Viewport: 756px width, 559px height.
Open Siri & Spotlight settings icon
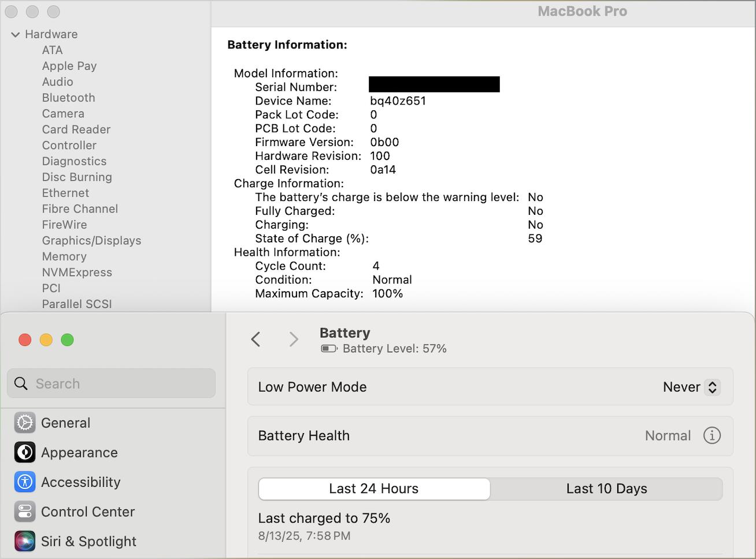(25, 541)
